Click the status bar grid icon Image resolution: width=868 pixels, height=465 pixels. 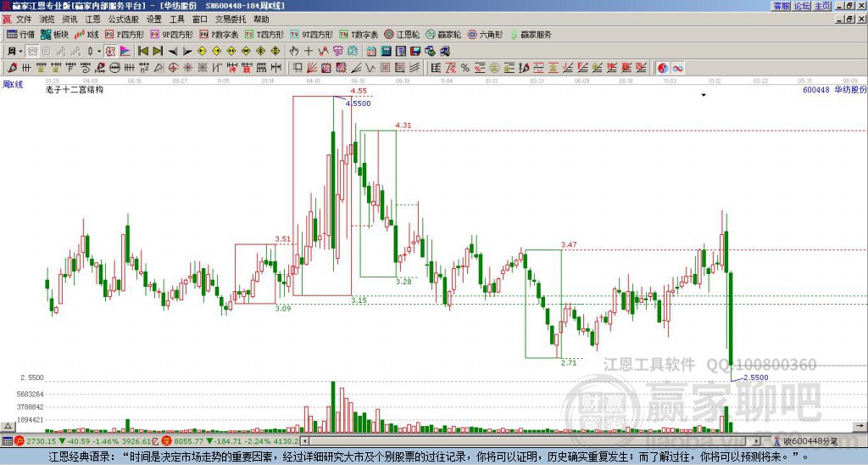pos(7,441)
